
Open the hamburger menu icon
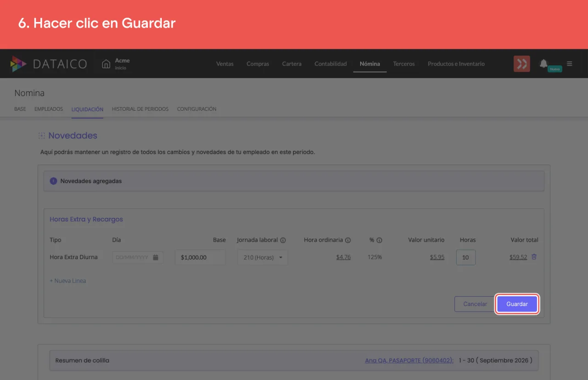[570, 64]
